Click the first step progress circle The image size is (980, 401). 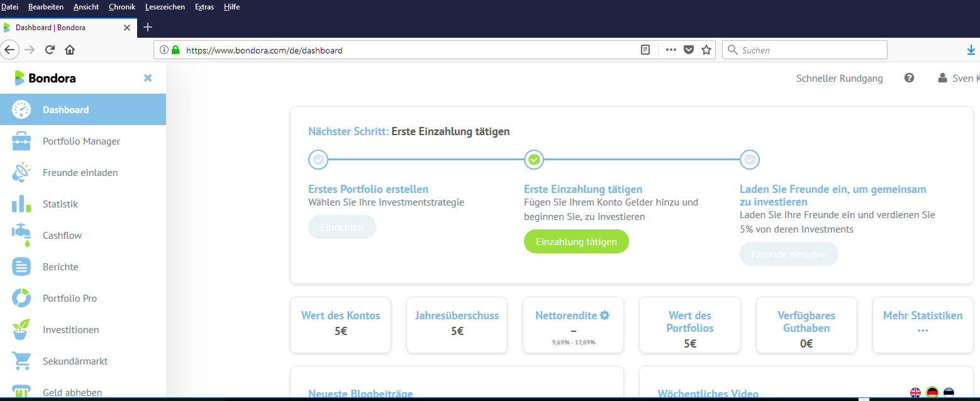tap(318, 160)
